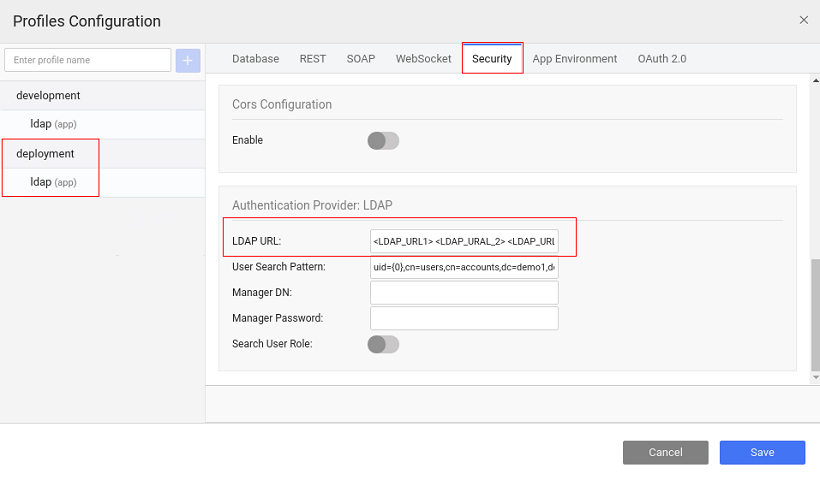This screenshot has width=820, height=480.
Task: Close the Profiles Configuration dialog
Action: click(803, 20)
